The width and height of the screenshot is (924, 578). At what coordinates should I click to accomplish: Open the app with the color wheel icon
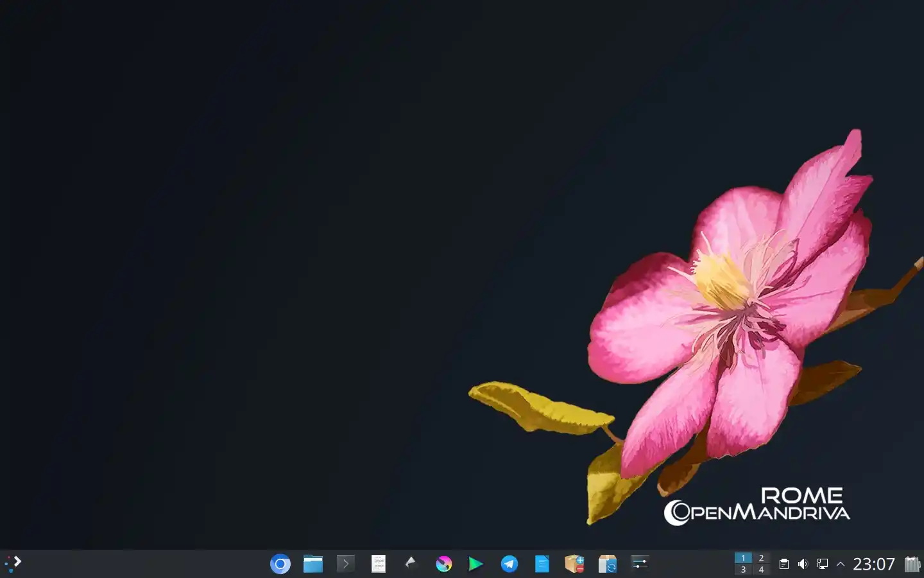(444, 564)
